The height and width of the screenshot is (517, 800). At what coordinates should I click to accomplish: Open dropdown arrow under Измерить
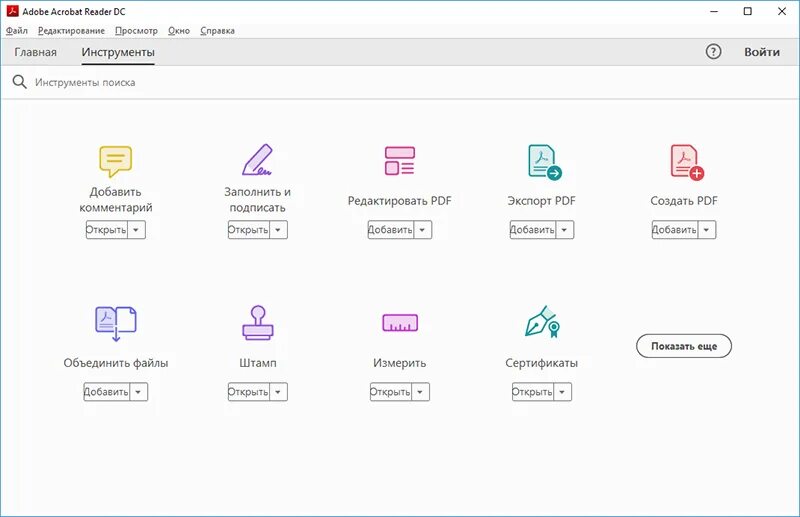click(420, 392)
